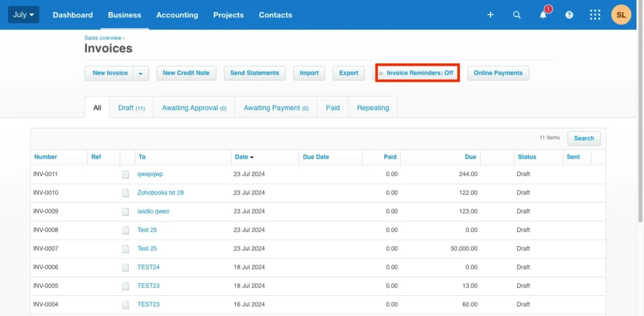644x316 pixels.
Task: Sort by the Status column header
Action: click(527, 157)
